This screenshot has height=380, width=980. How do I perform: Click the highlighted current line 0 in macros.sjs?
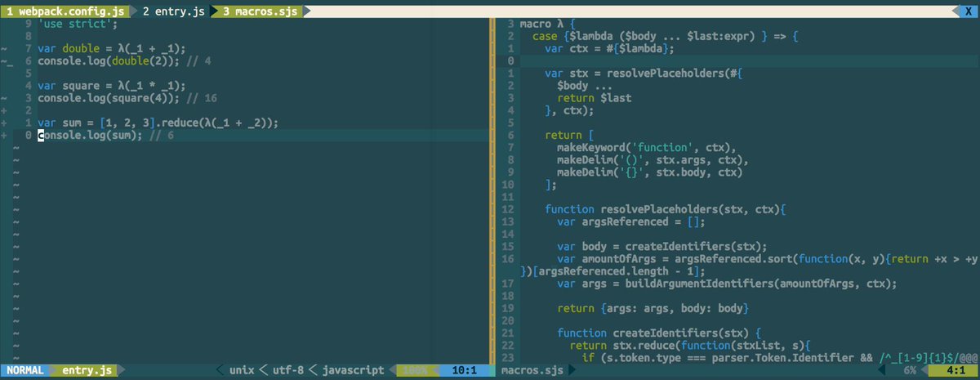click(737, 61)
